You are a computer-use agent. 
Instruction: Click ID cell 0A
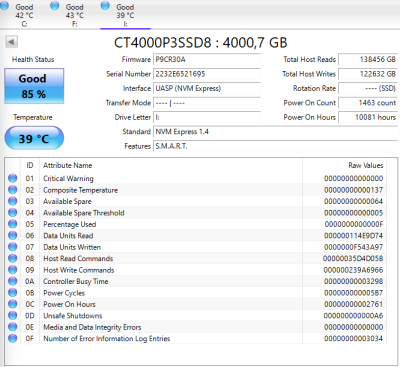point(30,281)
